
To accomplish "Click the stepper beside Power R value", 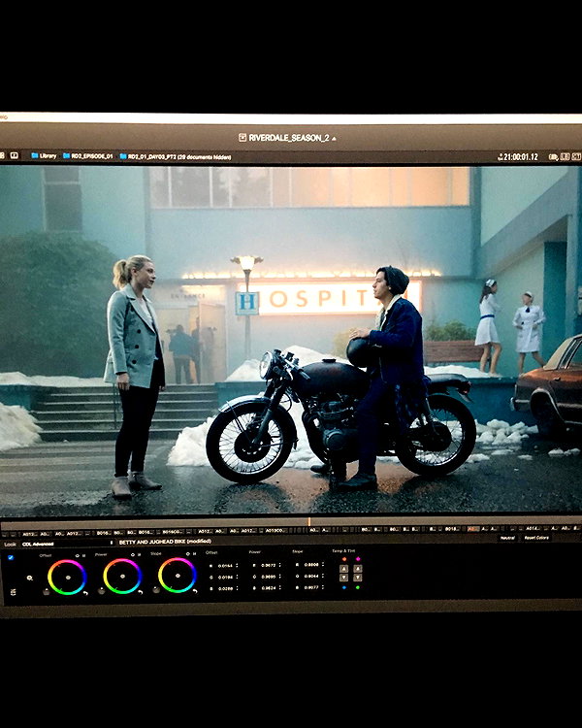I will pyautogui.click(x=280, y=565).
